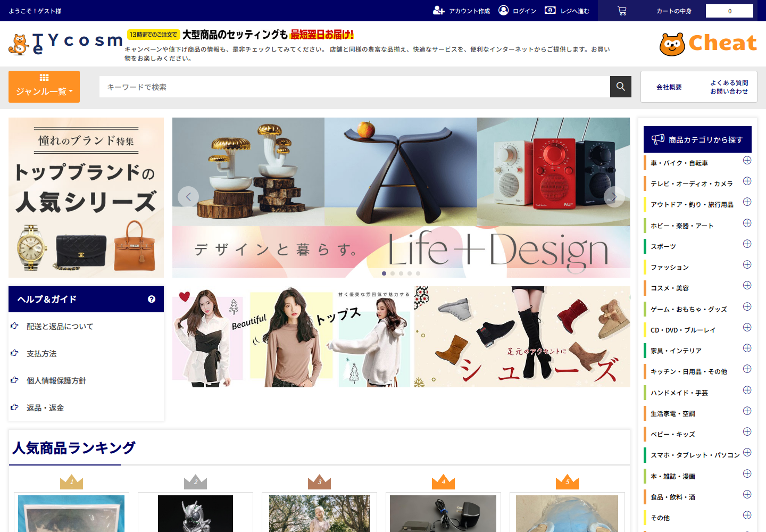Click the checkout money icon
Image resolution: width=766 pixels, height=532 pixels.
coord(550,10)
